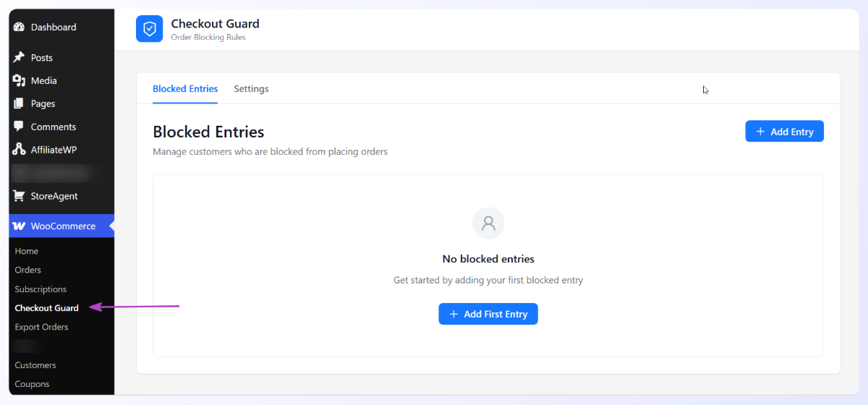Screen dimensions: 868x405
Task: Open Checkout Guard submenu link
Action: pyautogui.click(x=47, y=308)
